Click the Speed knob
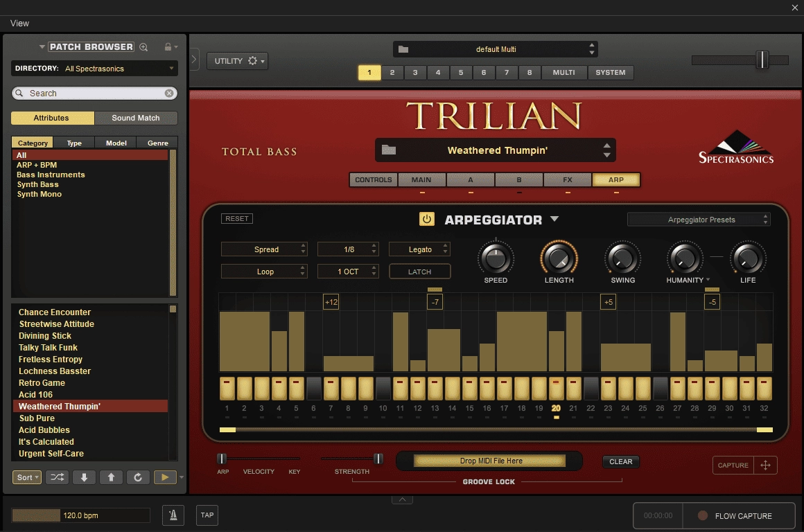This screenshot has height=532, width=804. tap(496, 258)
